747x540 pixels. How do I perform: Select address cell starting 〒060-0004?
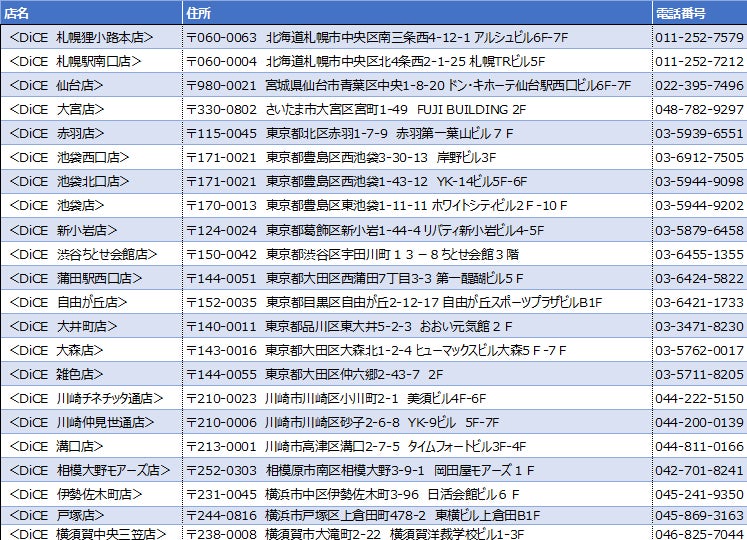(x=417, y=61)
